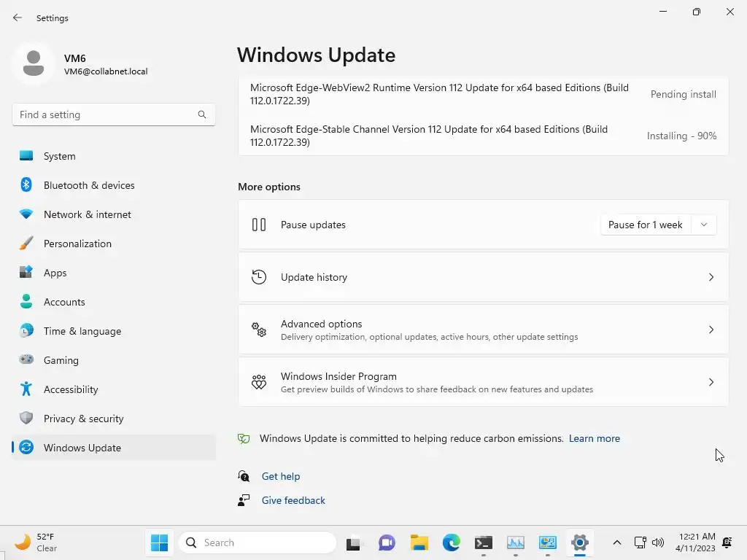This screenshot has width=747, height=560.
Task: Open Personalization settings
Action: coord(114,243)
